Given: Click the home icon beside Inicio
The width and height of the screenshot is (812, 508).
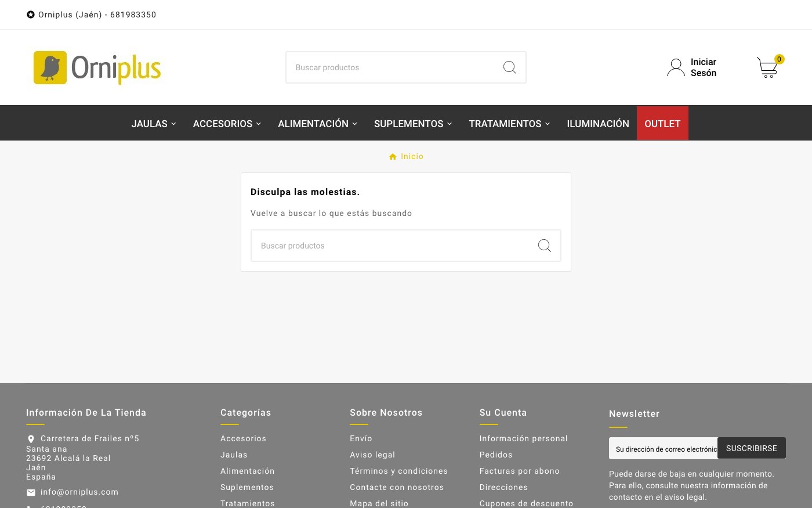Looking at the screenshot, I should pos(393,157).
